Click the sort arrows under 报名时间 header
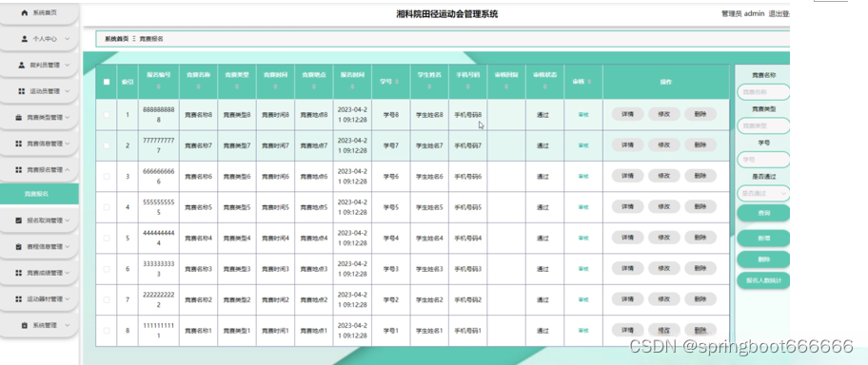Screen dimensions: 868x365 pos(352,86)
